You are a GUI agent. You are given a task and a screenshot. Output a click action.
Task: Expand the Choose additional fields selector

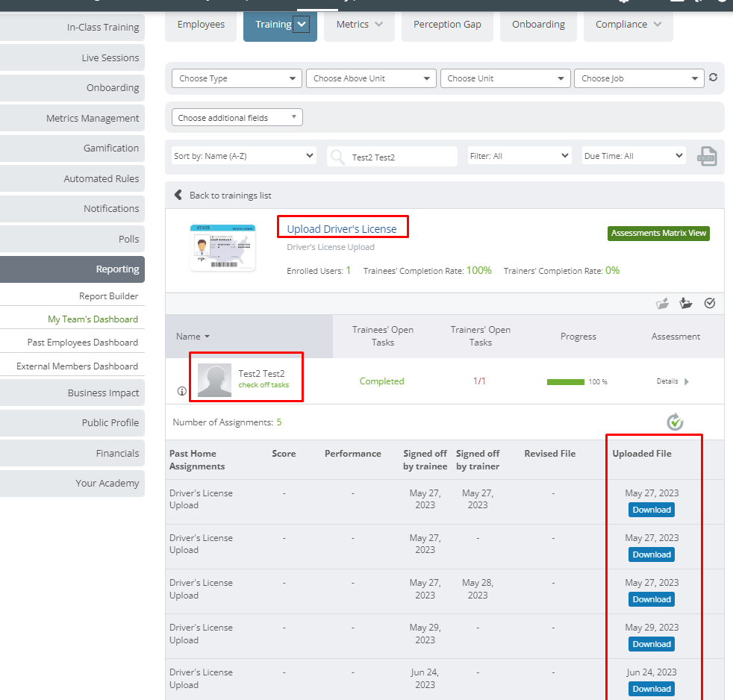(237, 117)
